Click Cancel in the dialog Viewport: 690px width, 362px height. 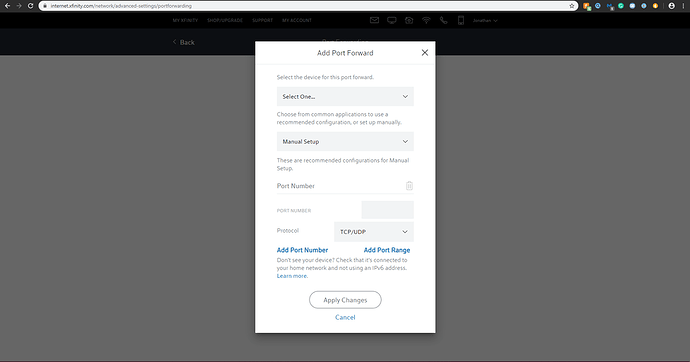pyautogui.click(x=345, y=317)
